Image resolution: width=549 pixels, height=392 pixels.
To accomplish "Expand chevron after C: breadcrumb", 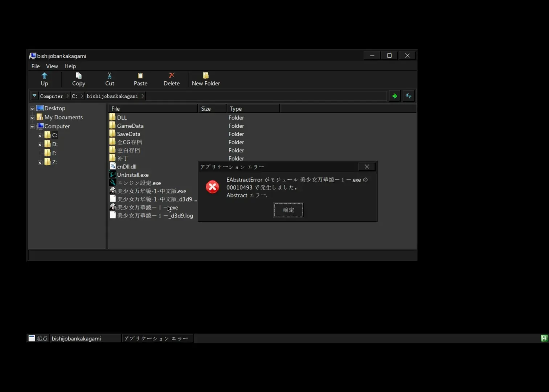I will [82, 96].
